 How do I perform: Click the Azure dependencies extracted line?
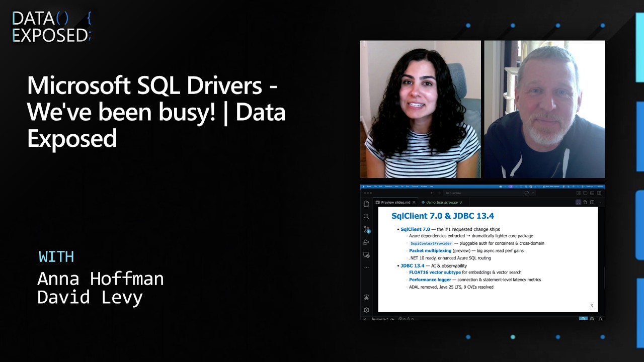pos(471,236)
